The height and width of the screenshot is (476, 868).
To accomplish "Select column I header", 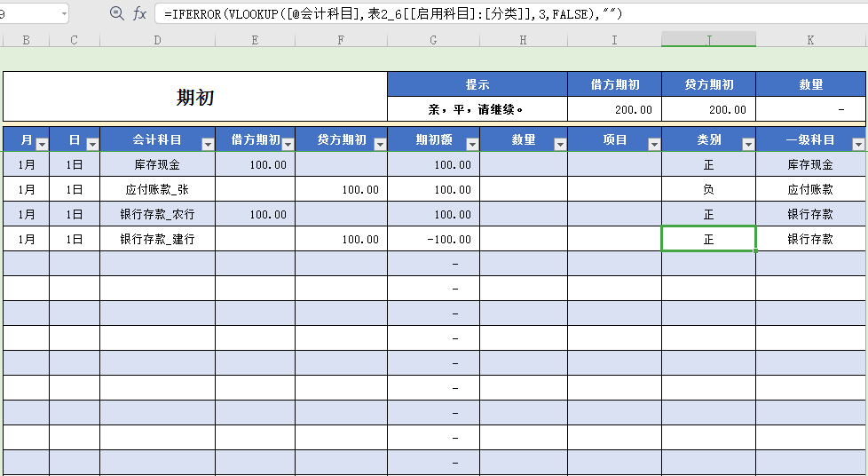I will tap(614, 39).
